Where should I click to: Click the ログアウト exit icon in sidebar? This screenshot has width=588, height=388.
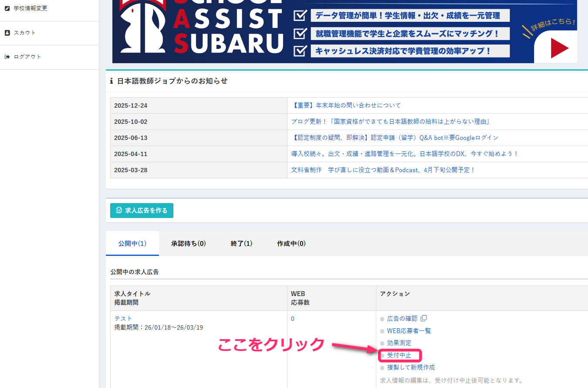[x=7, y=57]
